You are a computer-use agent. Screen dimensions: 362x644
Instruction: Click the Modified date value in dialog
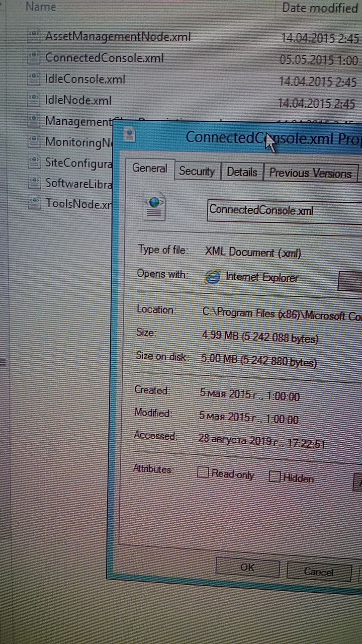point(248,418)
